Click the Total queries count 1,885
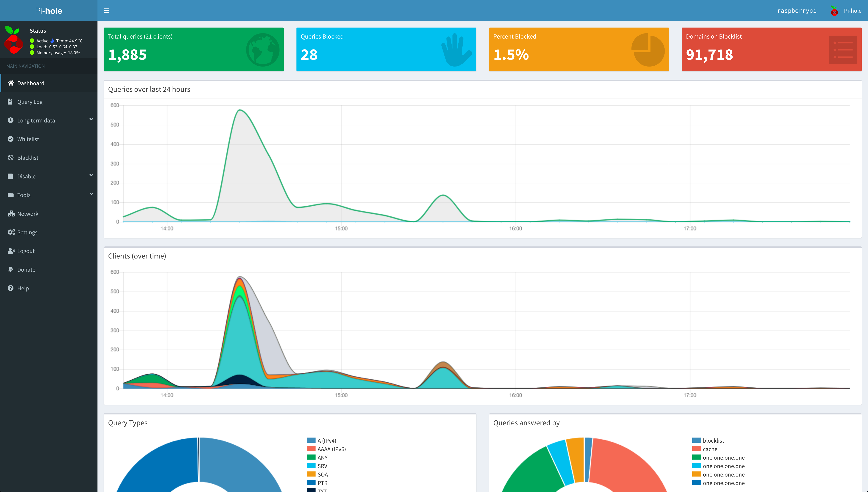 127,55
